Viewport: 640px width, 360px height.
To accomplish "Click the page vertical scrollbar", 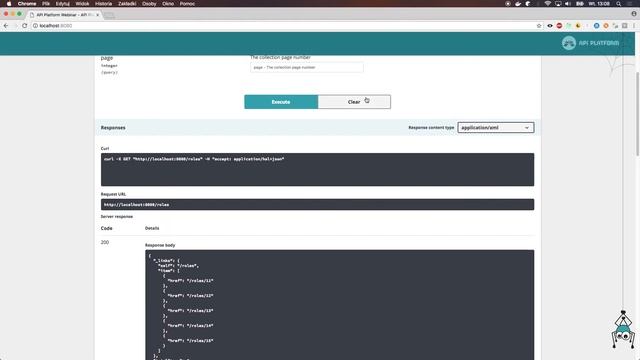I will [x=638, y=113].
